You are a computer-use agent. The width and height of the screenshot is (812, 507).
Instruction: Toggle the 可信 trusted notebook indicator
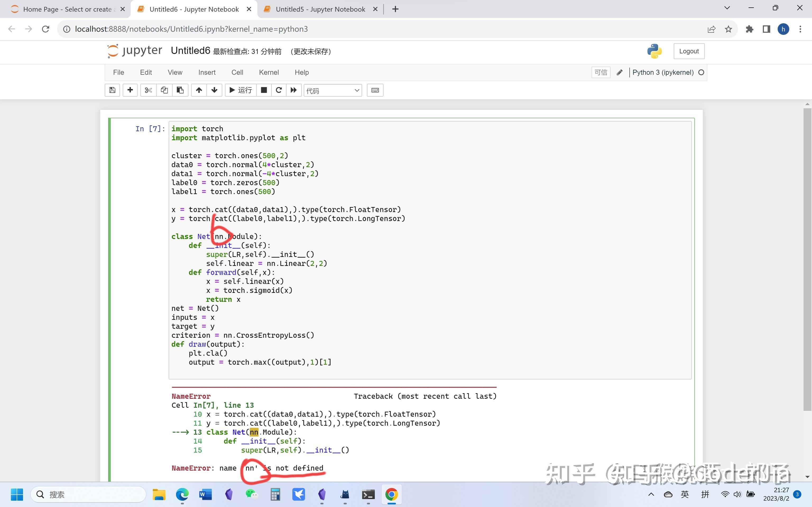pos(601,72)
